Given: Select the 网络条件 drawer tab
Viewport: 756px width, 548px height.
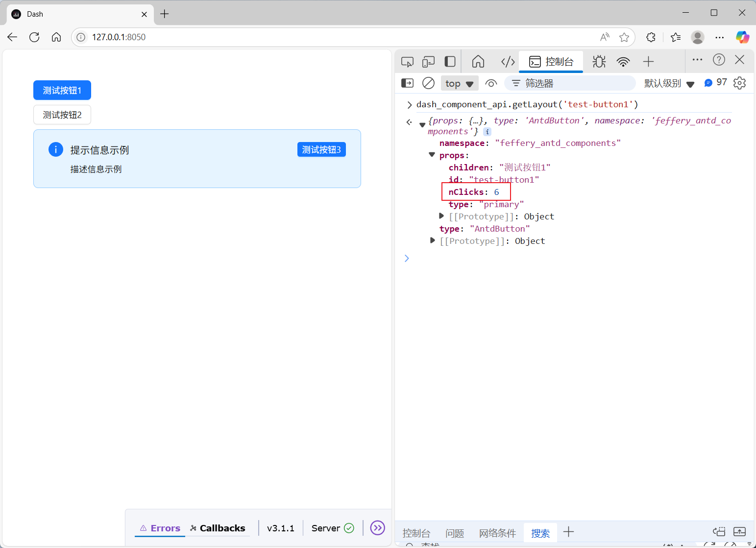Looking at the screenshot, I should (x=497, y=533).
